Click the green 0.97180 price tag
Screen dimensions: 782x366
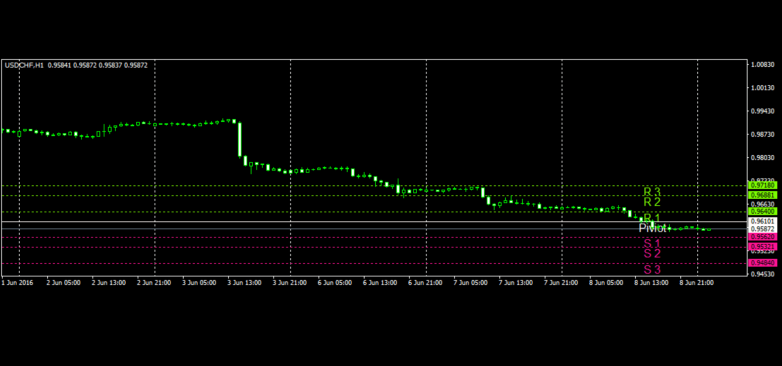pos(763,185)
